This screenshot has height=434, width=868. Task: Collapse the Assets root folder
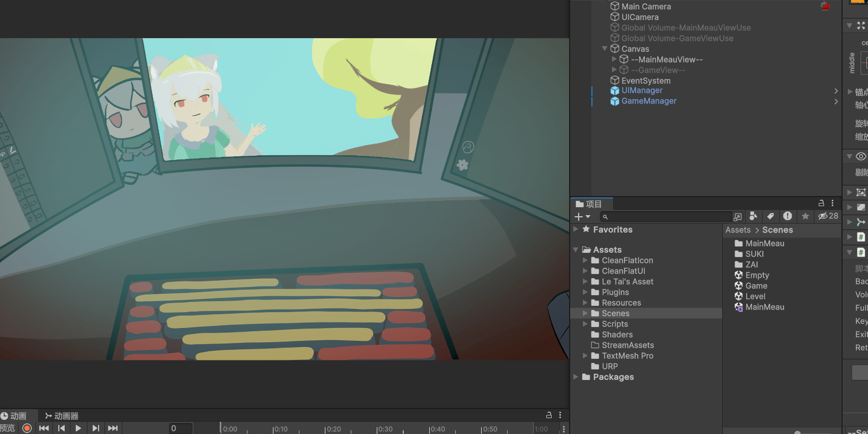pos(576,250)
